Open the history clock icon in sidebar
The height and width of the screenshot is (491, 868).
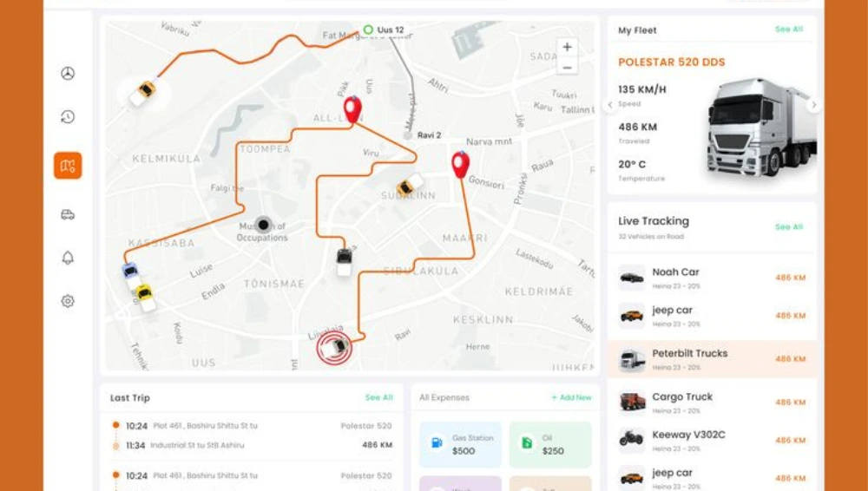click(68, 117)
